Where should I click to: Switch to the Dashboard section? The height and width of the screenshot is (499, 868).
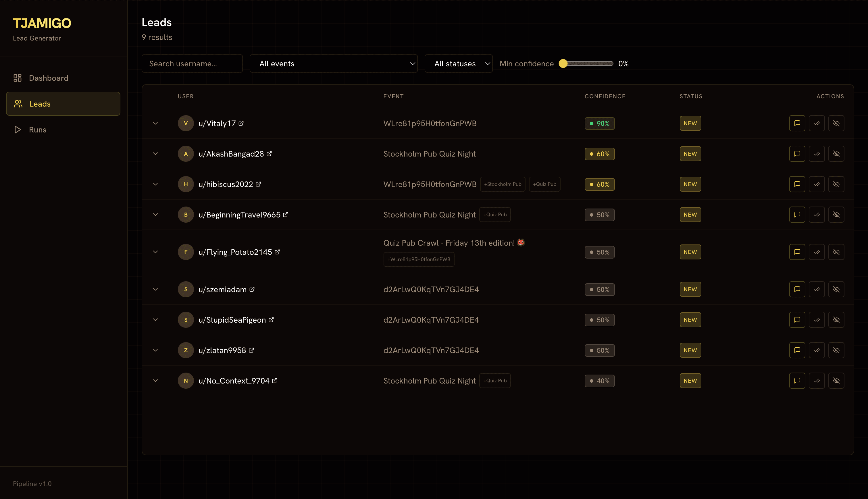pos(48,78)
